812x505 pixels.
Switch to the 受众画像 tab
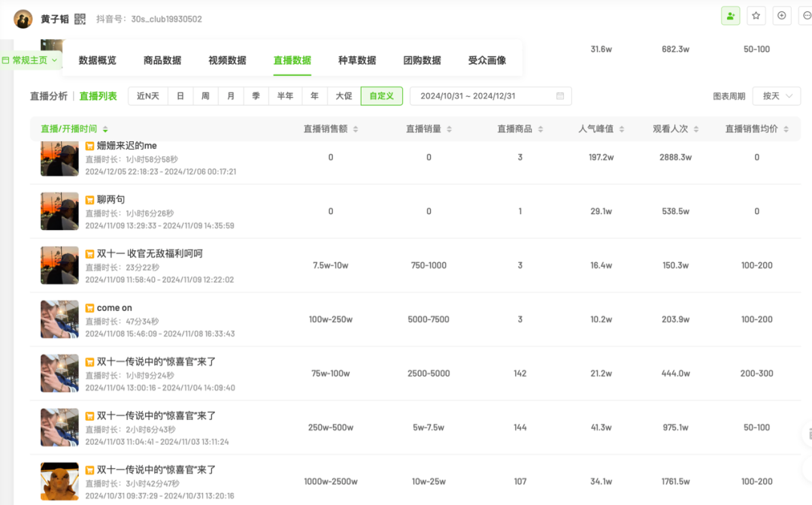coord(487,60)
